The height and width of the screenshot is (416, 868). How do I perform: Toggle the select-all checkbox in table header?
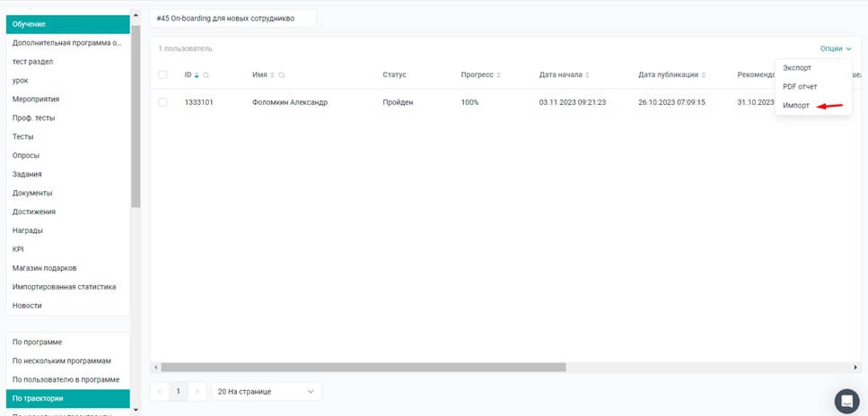162,74
